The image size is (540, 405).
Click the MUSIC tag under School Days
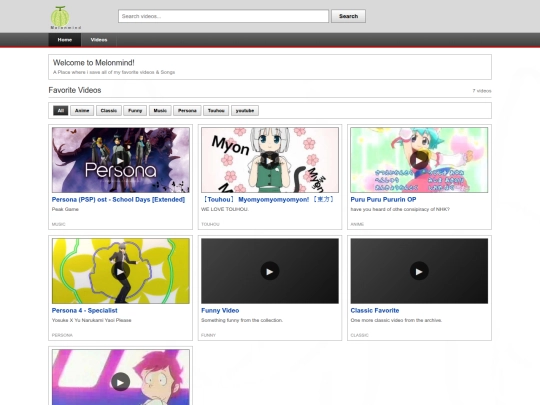[x=59, y=224]
